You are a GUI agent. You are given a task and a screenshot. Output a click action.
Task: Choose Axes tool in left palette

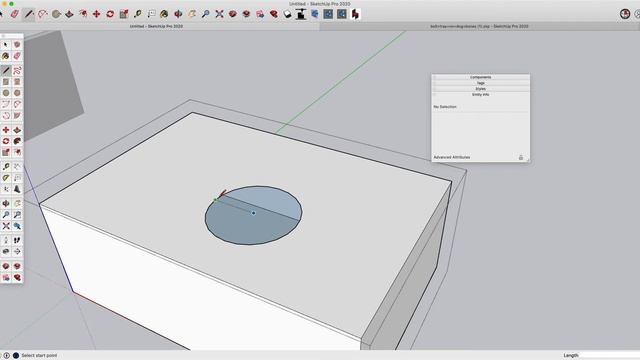[x=6, y=189]
